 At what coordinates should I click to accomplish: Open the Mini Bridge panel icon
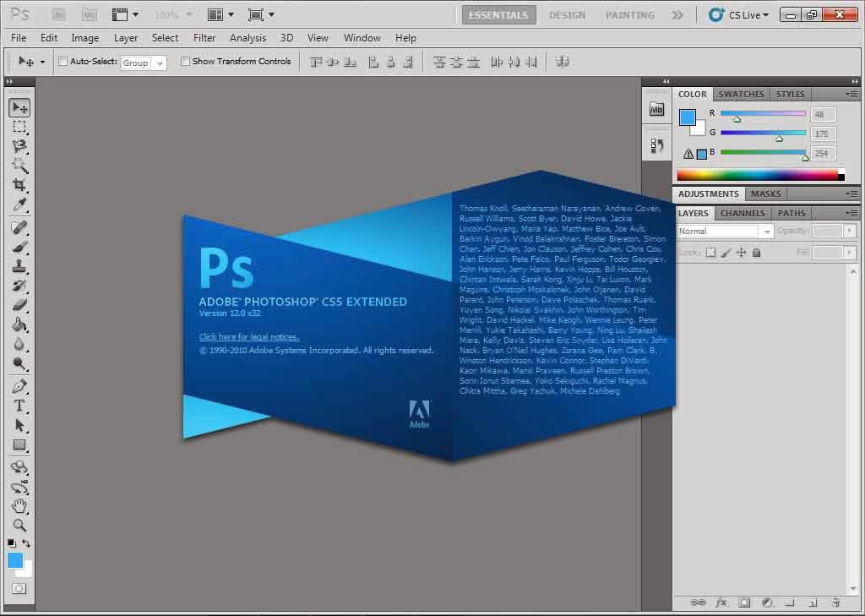click(x=656, y=109)
